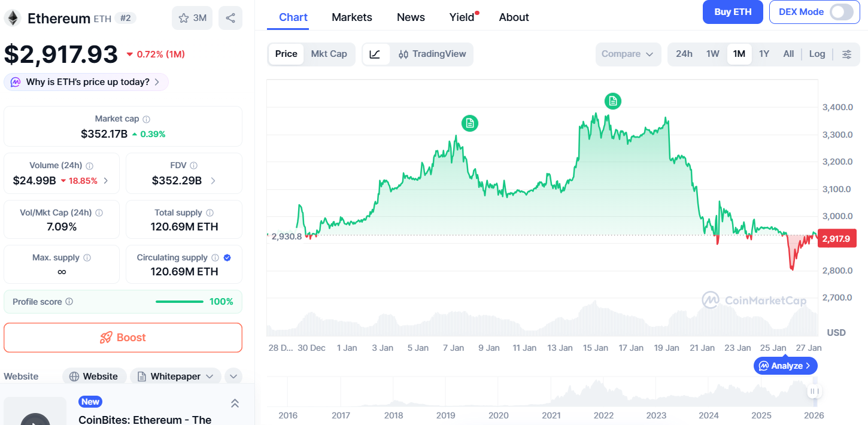Switch to the Yield tab

coord(462,17)
